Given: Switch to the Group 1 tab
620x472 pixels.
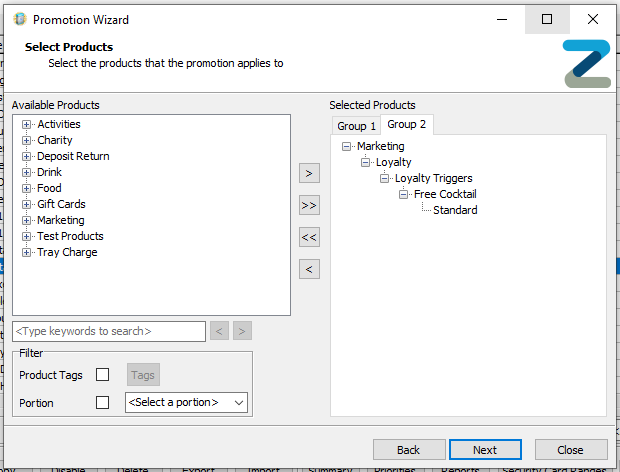Looking at the screenshot, I should (x=356, y=126).
